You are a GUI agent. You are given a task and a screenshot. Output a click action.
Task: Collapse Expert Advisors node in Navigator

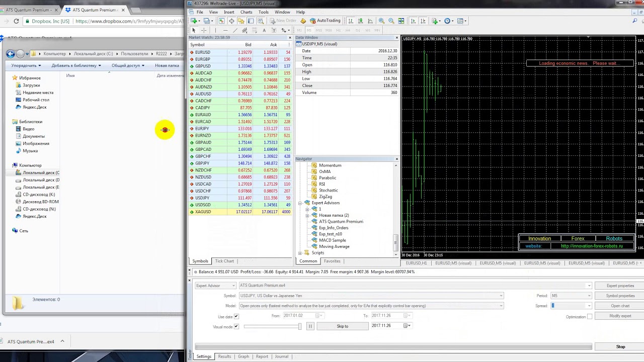tap(300, 203)
